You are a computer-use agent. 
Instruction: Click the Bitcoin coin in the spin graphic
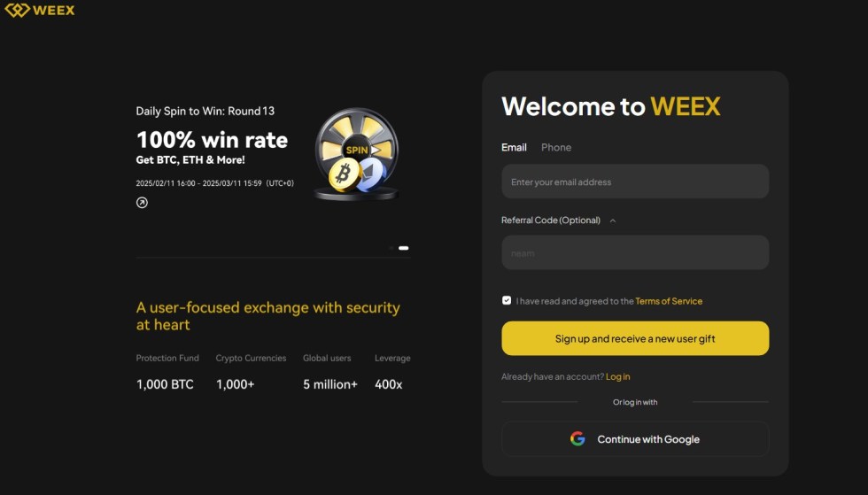point(343,174)
